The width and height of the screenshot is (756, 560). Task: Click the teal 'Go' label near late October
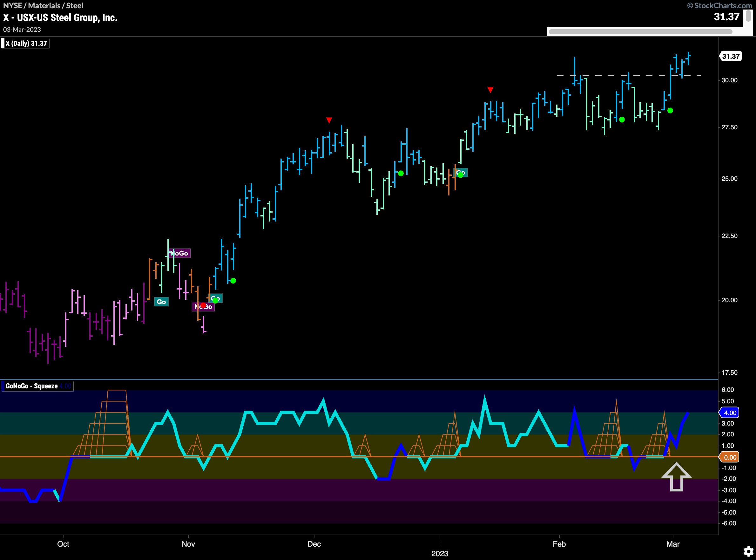161,302
